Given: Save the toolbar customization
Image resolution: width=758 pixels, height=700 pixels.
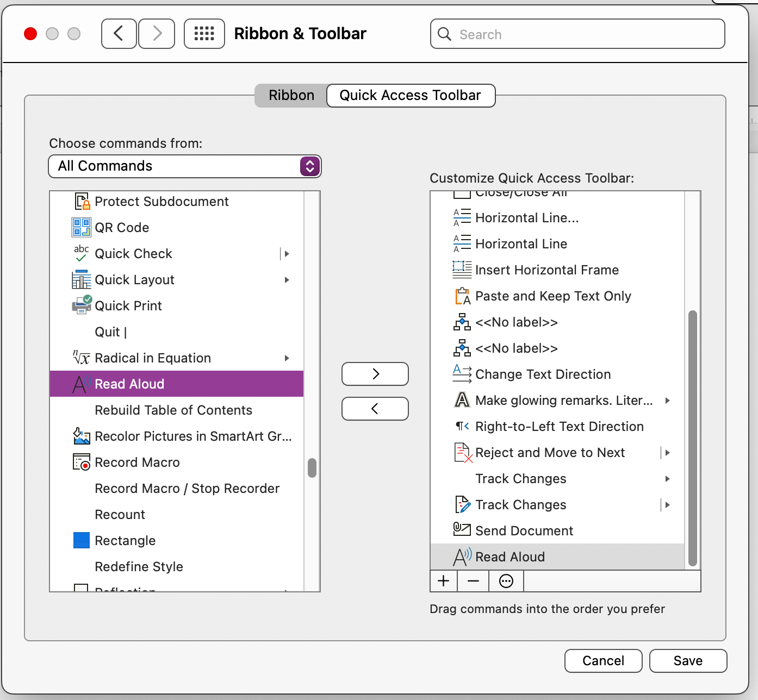Looking at the screenshot, I should click(x=688, y=661).
